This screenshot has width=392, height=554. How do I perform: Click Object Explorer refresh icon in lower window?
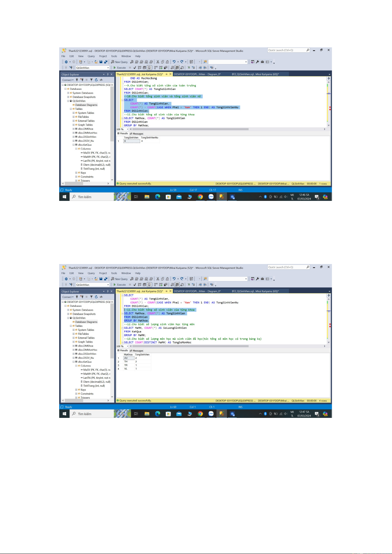(96, 297)
